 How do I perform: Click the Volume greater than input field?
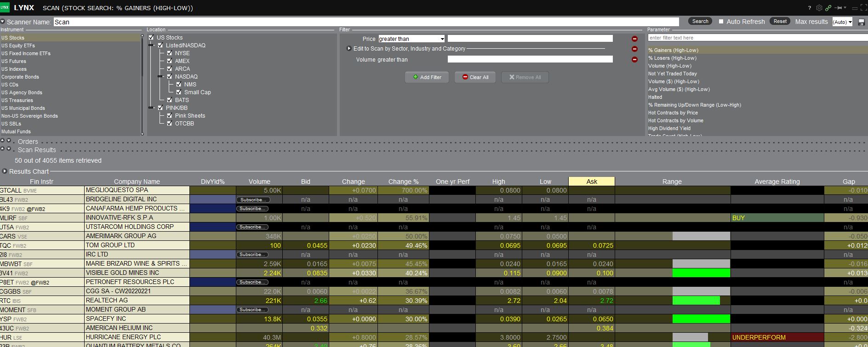(530, 59)
